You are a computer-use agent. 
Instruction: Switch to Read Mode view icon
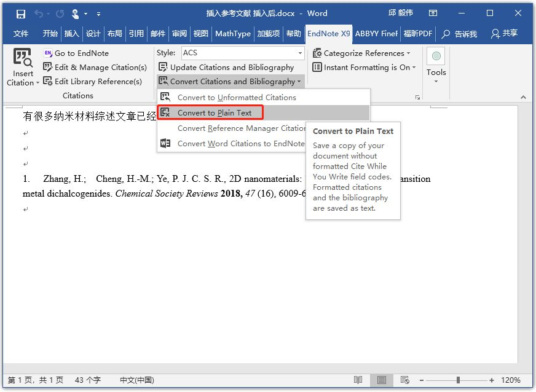click(x=358, y=380)
